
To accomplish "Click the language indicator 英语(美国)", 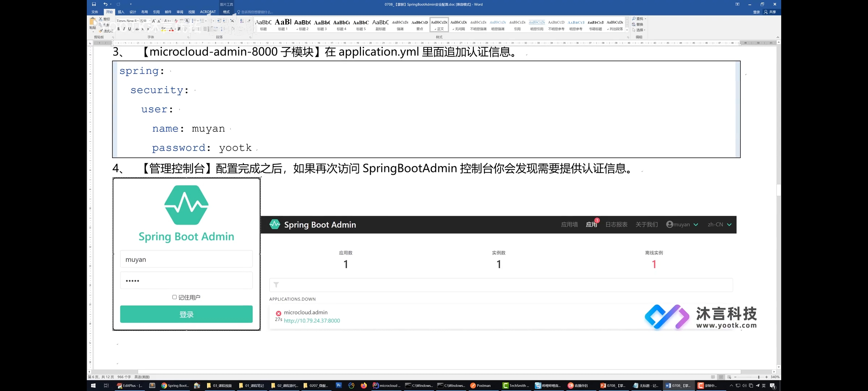I will click(x=142, y=377).
